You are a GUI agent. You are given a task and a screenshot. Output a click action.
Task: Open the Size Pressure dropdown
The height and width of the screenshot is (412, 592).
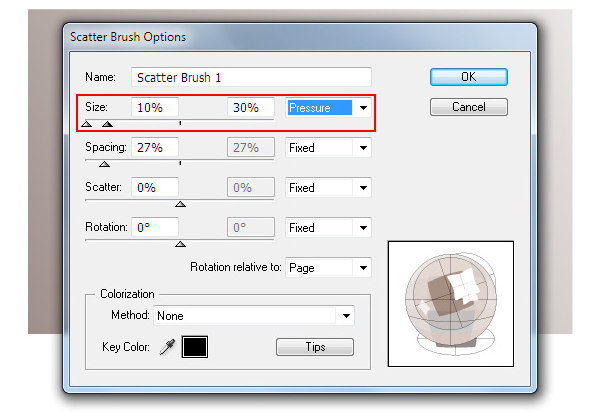click(x=328, y=108)
